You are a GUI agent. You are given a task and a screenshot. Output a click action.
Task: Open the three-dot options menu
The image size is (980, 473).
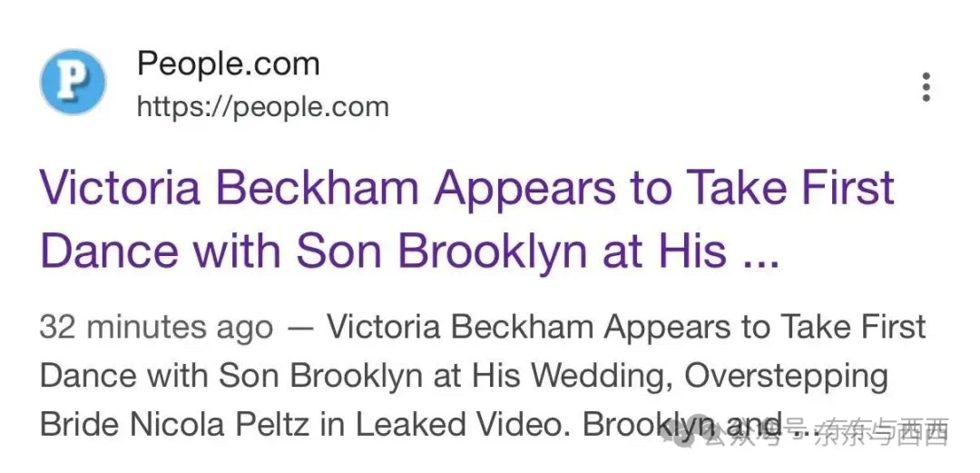coord(926,87)
